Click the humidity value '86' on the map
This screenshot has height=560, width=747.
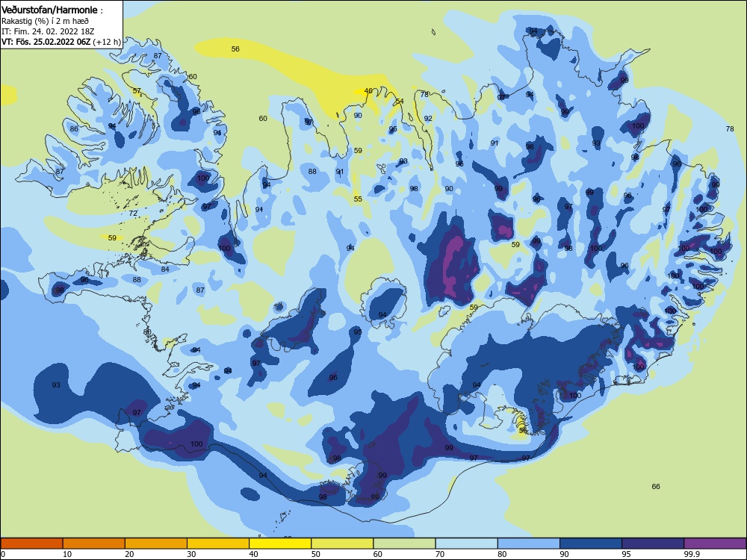point(74,129)
